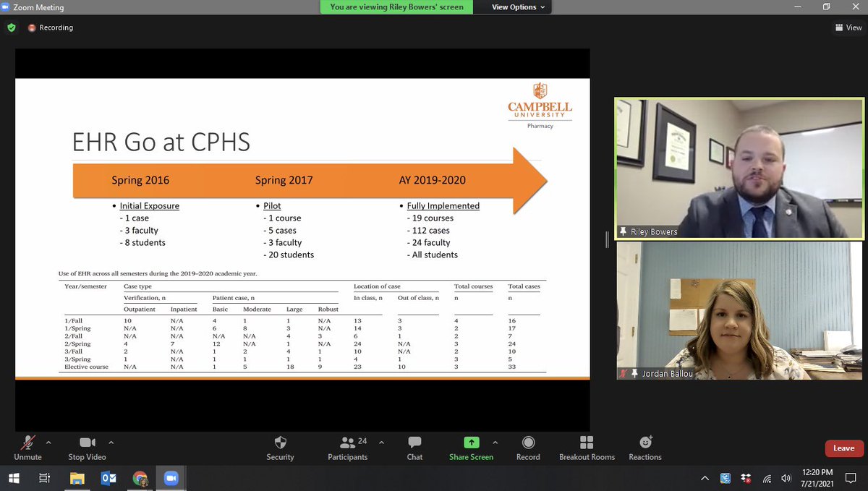Expand video options chevron beside Stop Video
868x491 pixels.
coord(111,442)
